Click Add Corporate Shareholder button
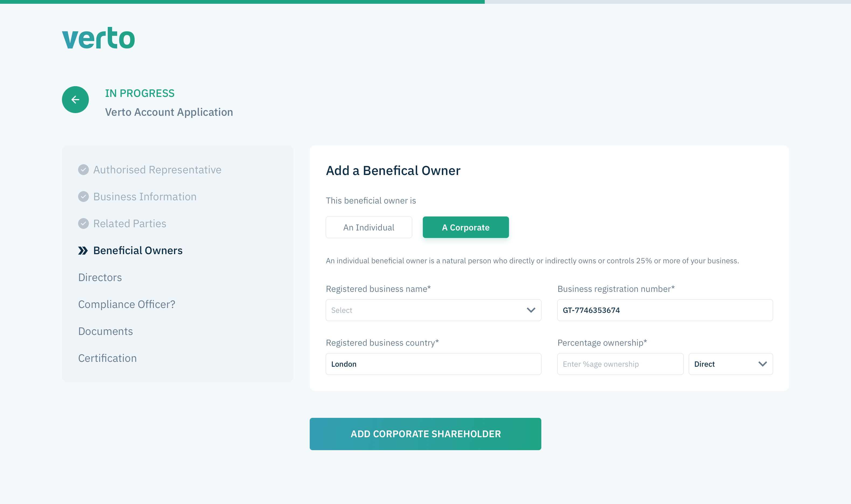This screenshot has width=851, height=504. click(425, 434)
